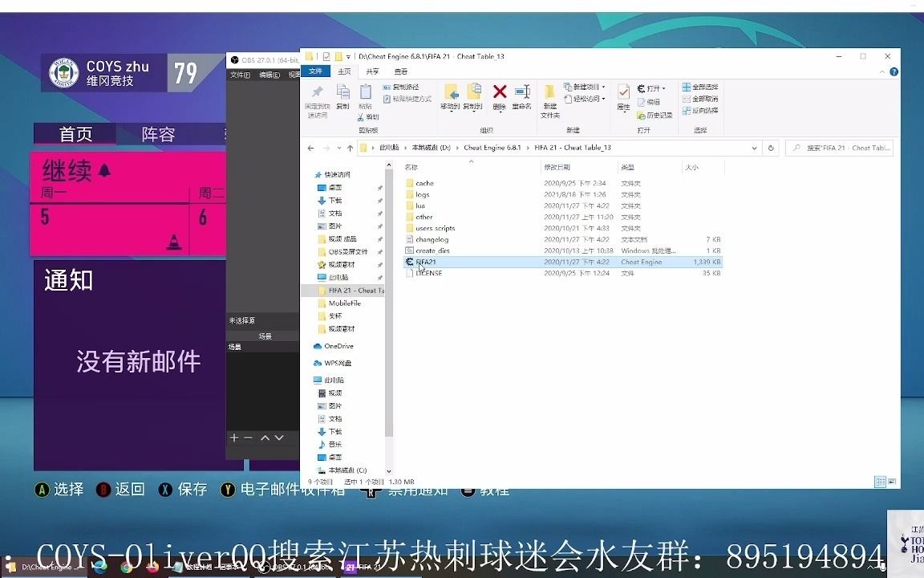Image resolution: width=924 pixels, height=578 pixels.
Task: Click Invert selection in ribbon
Action: point(700,110)
